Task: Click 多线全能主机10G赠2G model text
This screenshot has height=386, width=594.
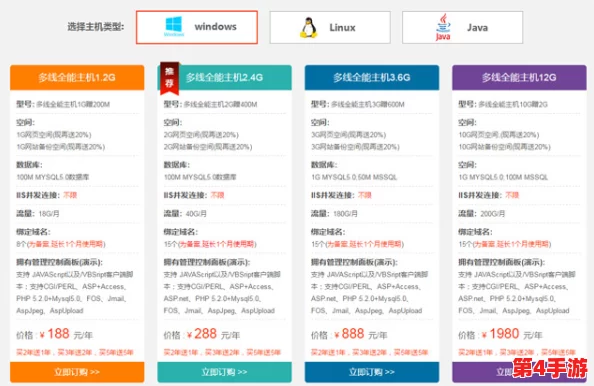Action: (513, 104)
